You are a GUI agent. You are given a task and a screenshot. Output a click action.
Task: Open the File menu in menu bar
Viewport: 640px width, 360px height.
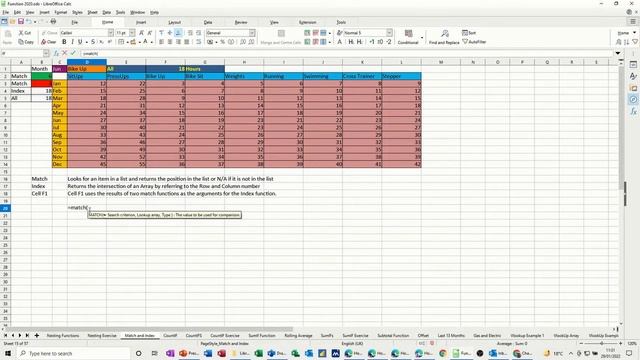[5, 12]
